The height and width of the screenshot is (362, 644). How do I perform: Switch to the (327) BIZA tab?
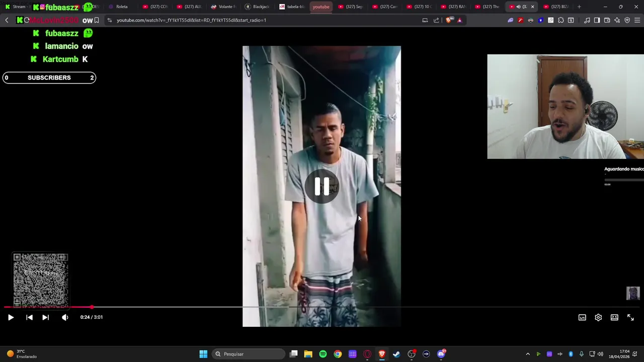click(556, 7)
